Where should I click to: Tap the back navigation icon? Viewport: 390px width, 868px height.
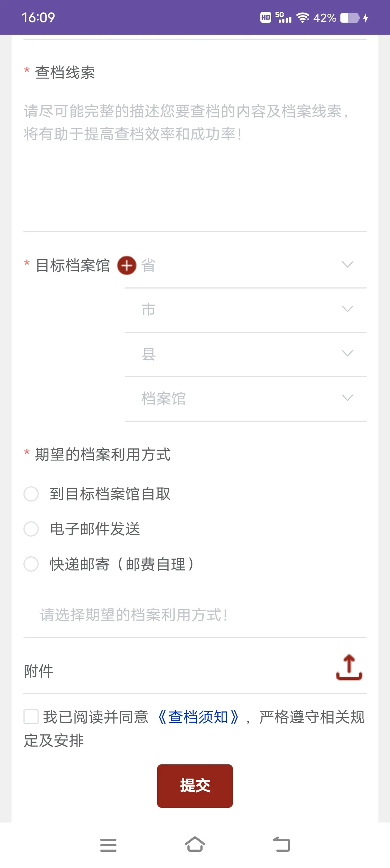tap(282, 845)
